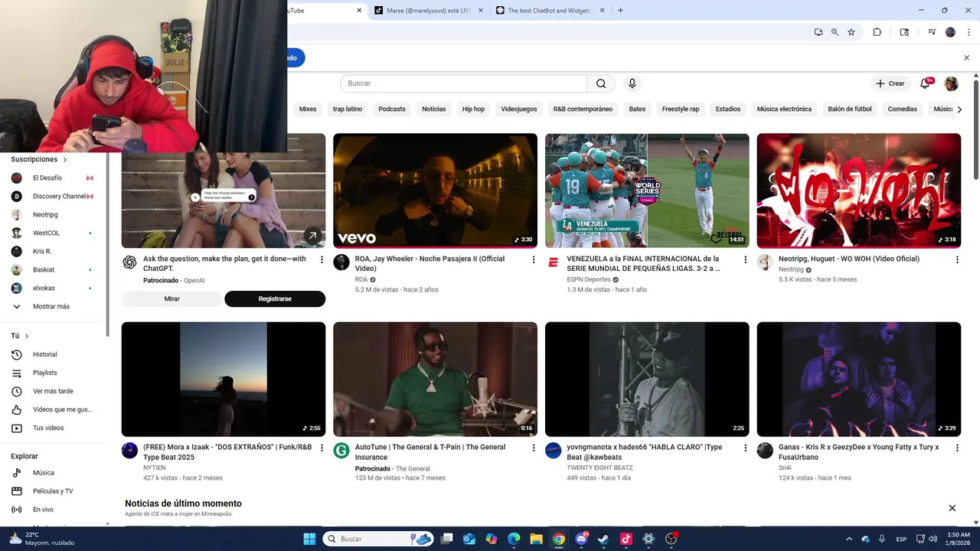Open the Windows Start menu

coord(309,539)
